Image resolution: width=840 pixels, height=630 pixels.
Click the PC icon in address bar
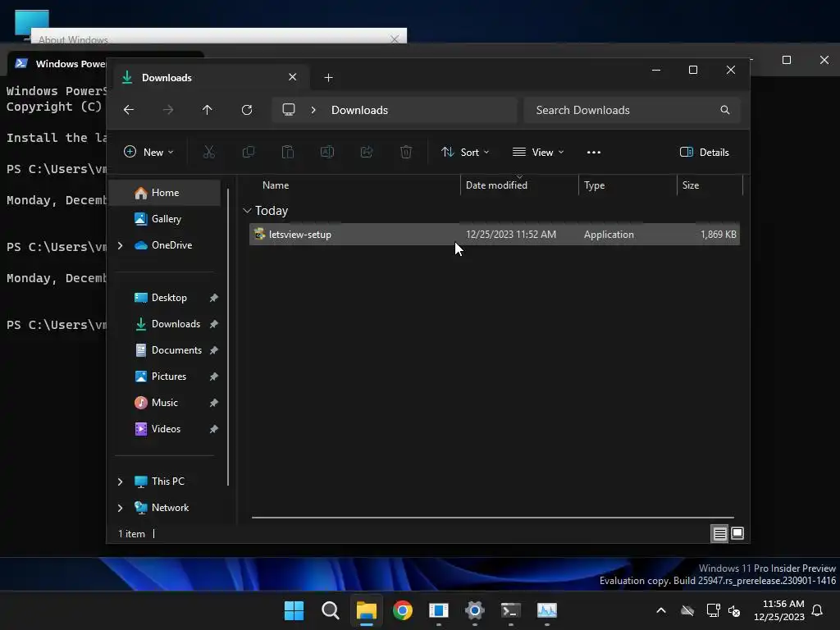pyautogui.click(x=289, y=110)
